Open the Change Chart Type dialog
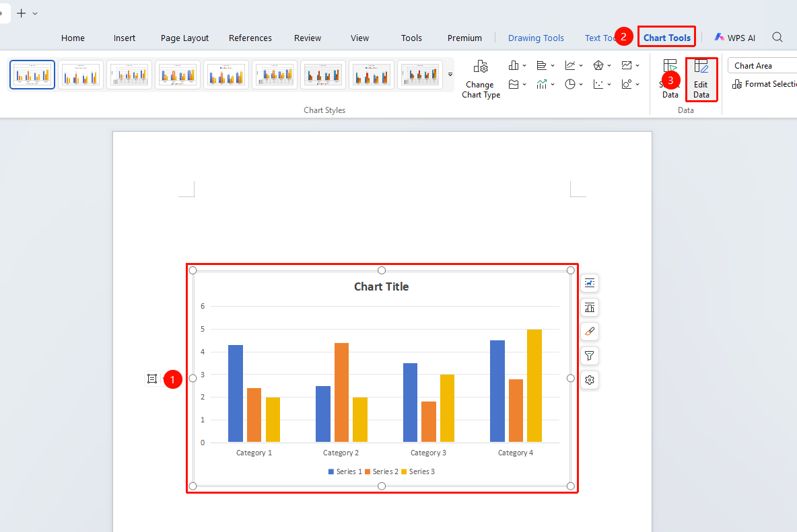 point(481,79)
